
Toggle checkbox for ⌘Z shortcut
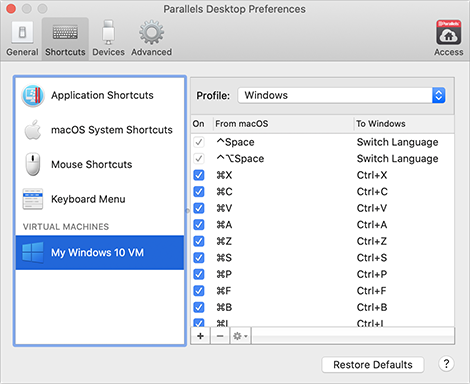pos(199,241)
